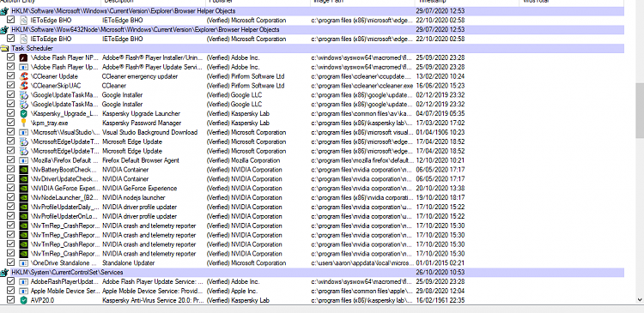
Task: Click the vertical scrollbar thumb
Action: click(x=640, y=111)
